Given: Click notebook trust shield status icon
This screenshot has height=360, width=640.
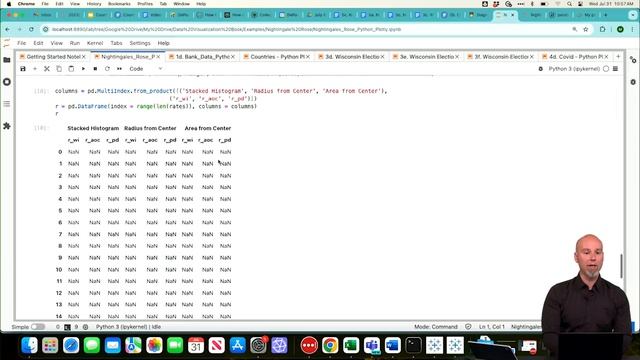Looking at the screenshot, I should pyautogui.click(x=468, y=327).
